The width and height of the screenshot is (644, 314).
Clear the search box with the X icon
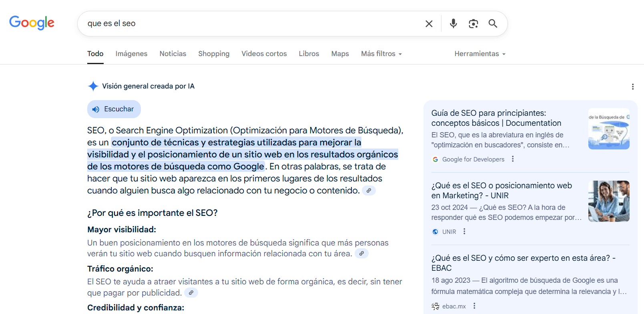(x=429, y=24)
